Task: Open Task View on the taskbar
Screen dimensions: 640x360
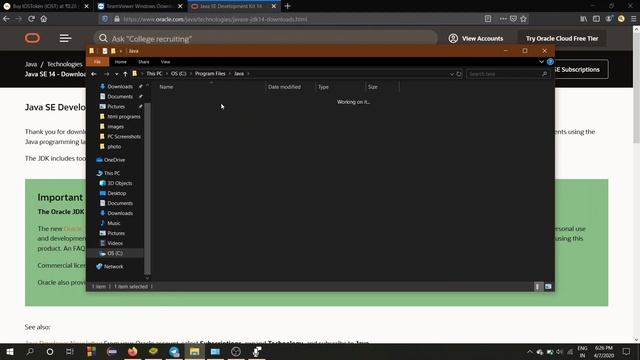Action: pos(70,351)
